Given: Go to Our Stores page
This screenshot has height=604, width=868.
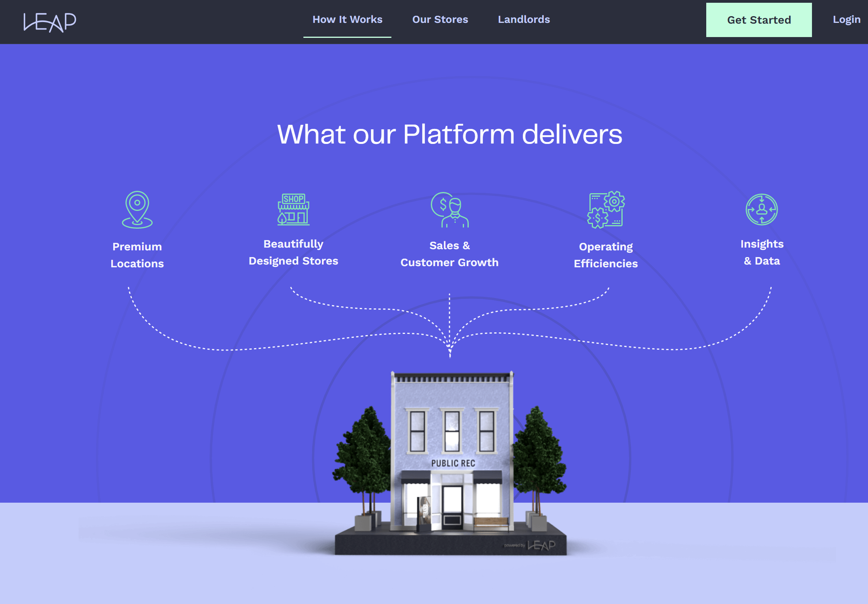Looking at the screenshot, I should [x=440, y=19].
